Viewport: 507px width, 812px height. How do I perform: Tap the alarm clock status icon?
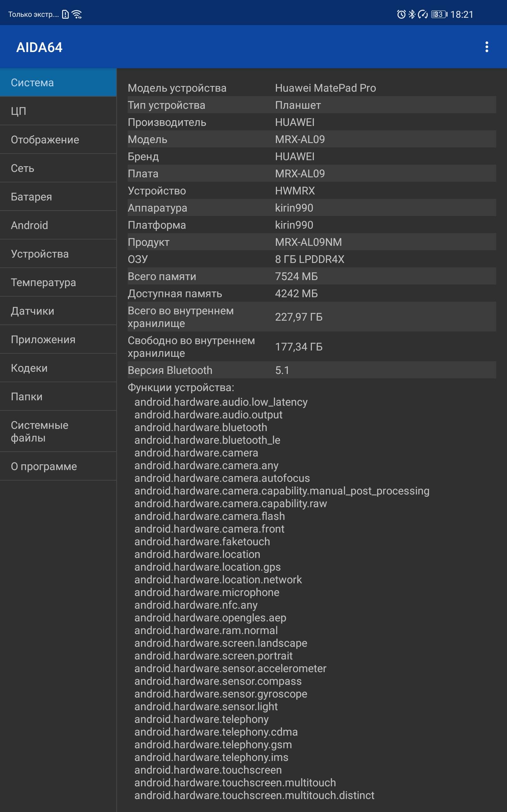coord(401,14)
